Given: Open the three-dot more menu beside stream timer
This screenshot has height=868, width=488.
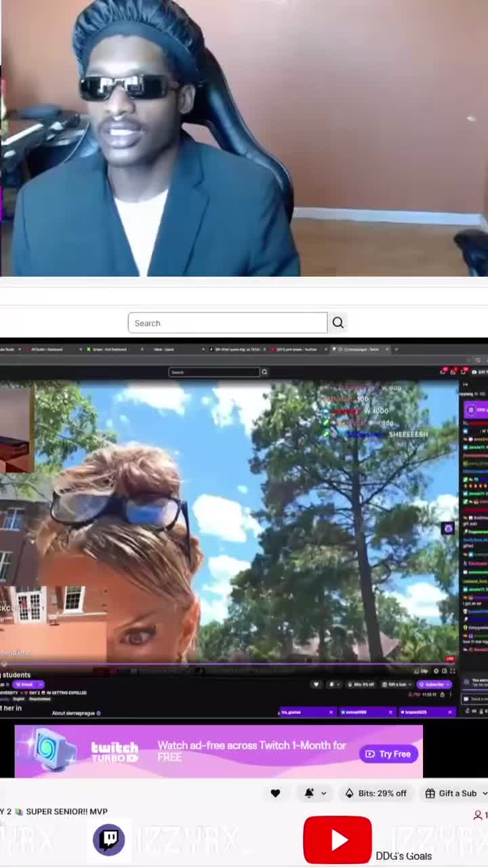Looking at the screenshot, I should coord(450,694).
